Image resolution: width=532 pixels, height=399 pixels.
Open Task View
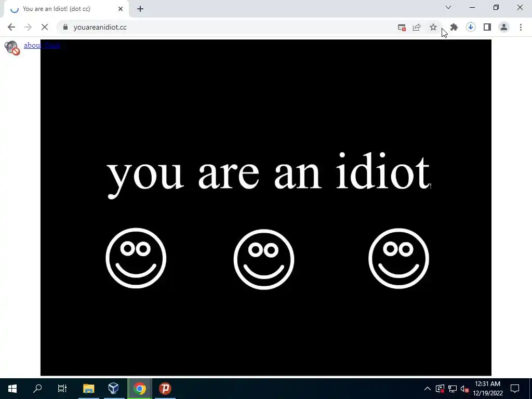tap(62, 389)
